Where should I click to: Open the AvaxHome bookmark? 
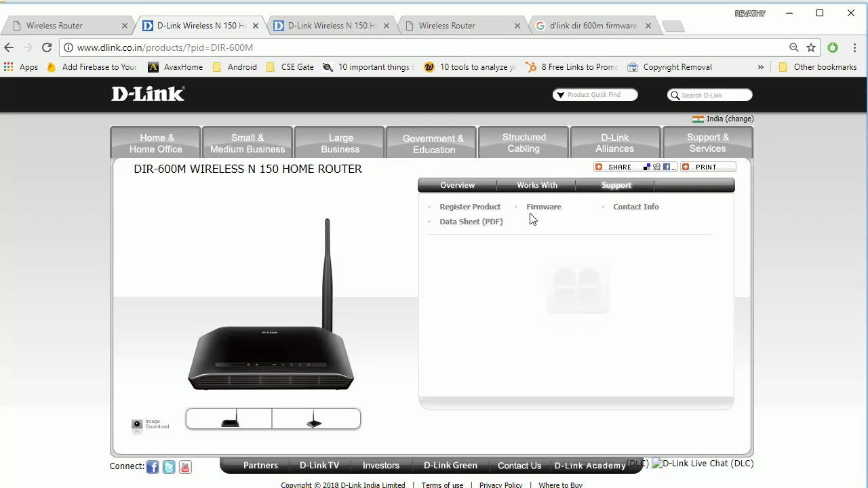coord(176,67)
